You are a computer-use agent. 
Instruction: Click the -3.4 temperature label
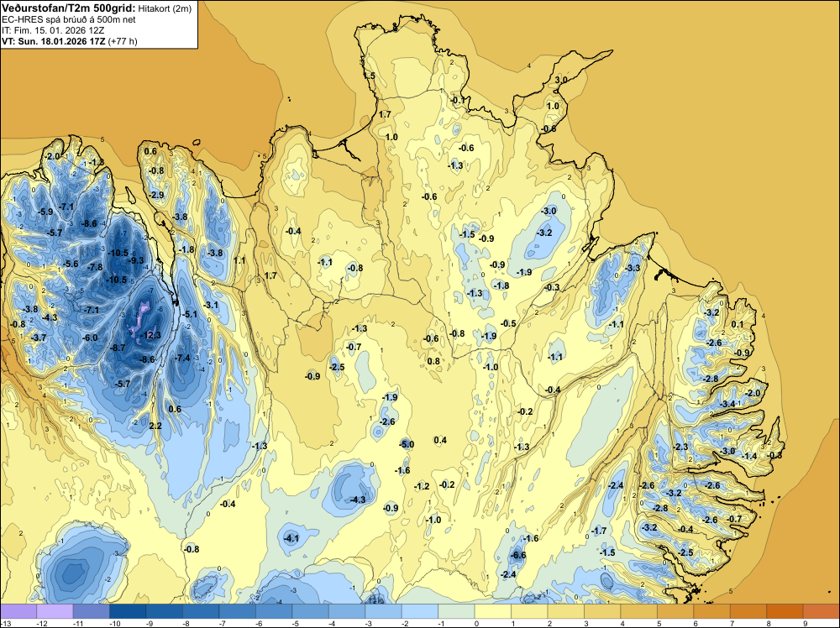pos(728,404)
